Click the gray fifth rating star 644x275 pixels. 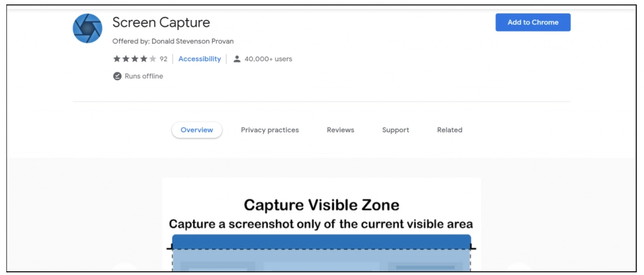153,59
